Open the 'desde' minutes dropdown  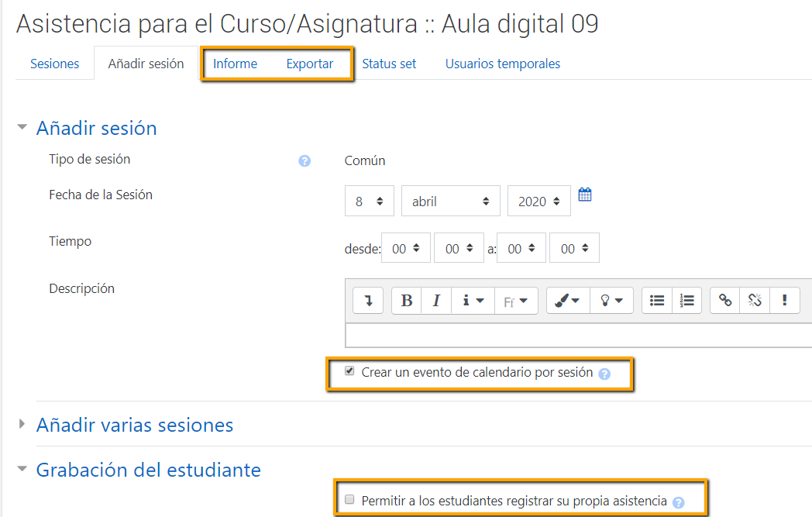pyautogui.click(x=459, y=248)
